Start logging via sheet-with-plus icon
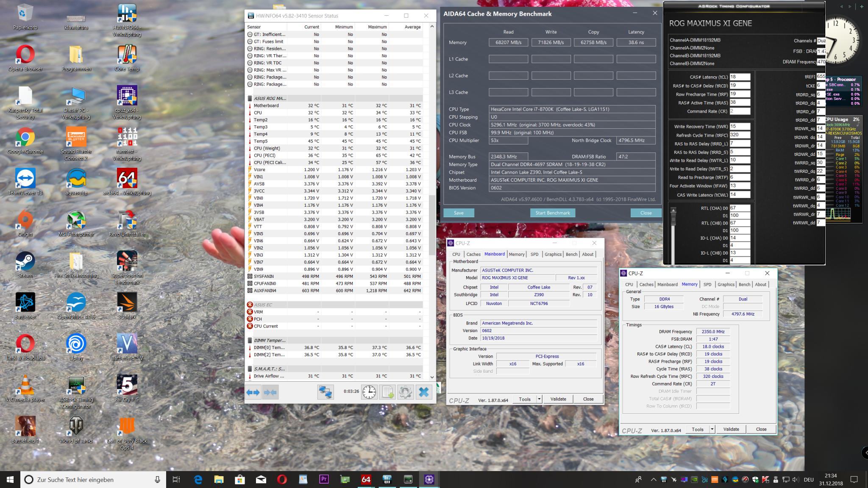The width and height of the screenshot is (868, 488). click(x=388, y=392)
